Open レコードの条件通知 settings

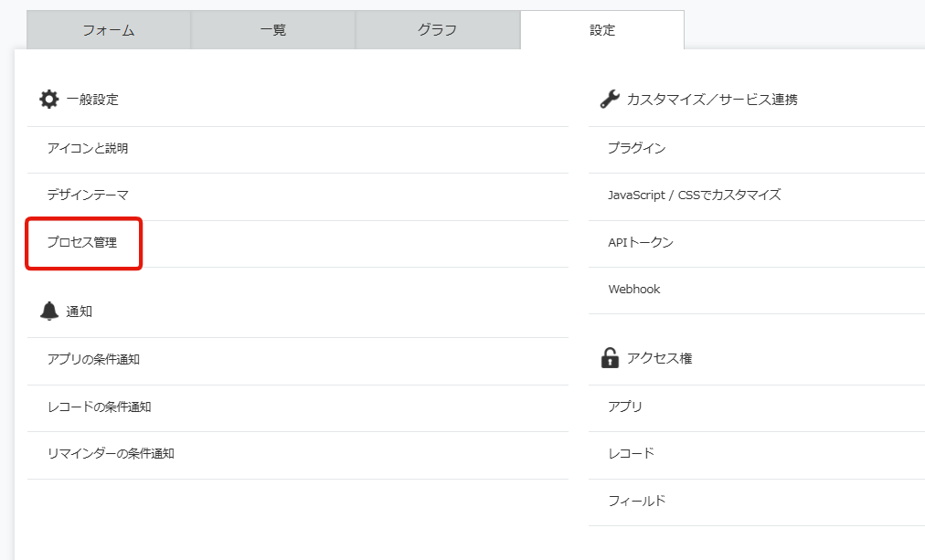pyautogui.click(x=99, y=407)
